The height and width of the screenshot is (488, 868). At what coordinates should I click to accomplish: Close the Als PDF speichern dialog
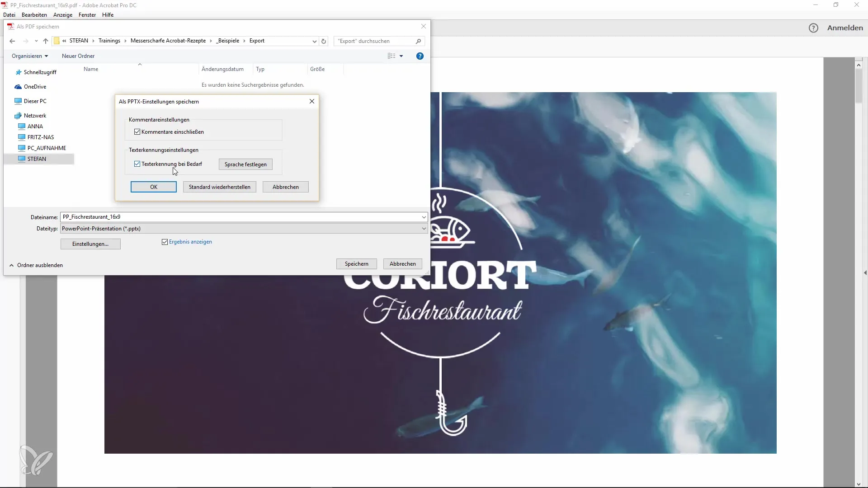coord(424,27)
